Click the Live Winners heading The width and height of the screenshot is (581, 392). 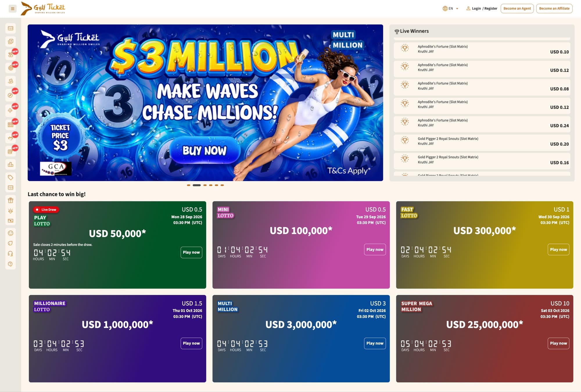(x=414, y=31)
